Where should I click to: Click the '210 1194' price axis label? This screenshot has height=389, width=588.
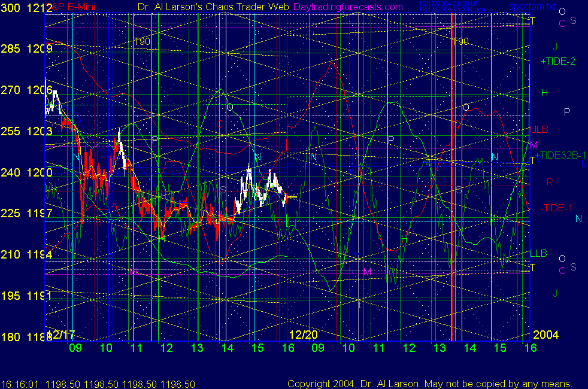tap(26, 254)
